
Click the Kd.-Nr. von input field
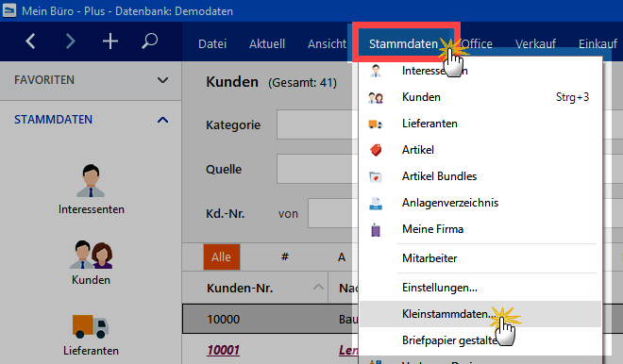tap(332, 213)
